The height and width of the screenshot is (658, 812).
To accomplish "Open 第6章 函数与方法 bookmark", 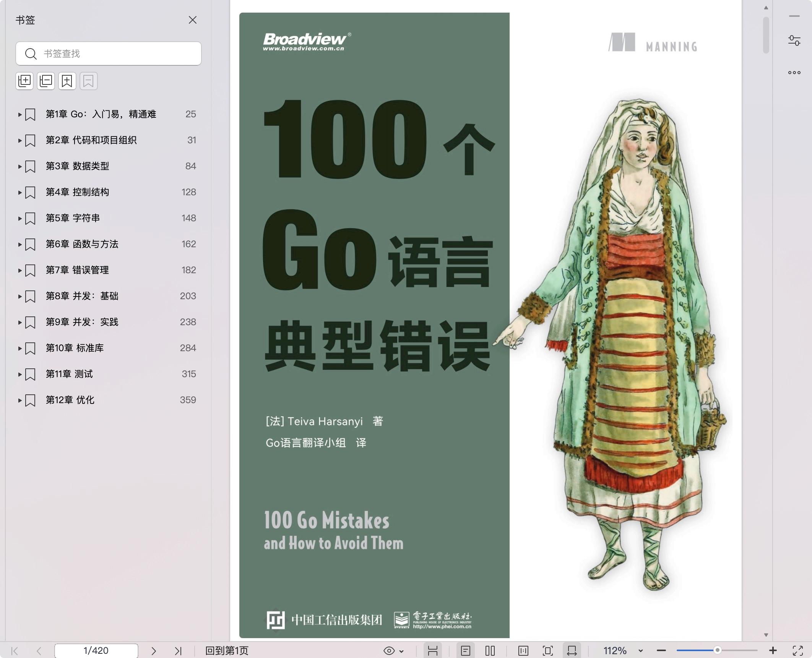I will click(82, 244).
